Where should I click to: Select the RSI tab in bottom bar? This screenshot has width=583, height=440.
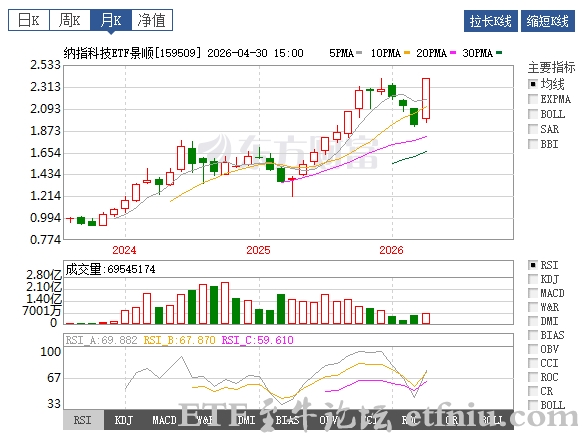[x=83, y=420]
